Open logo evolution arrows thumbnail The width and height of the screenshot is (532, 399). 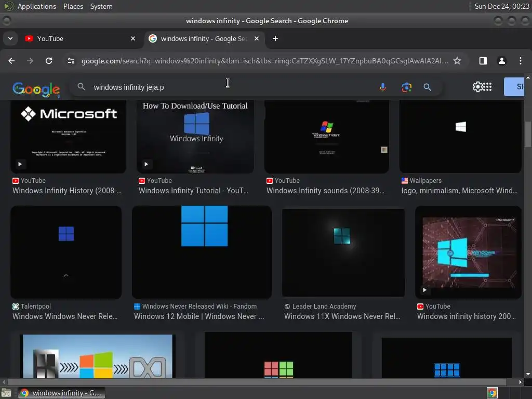(x=97, y=356)
